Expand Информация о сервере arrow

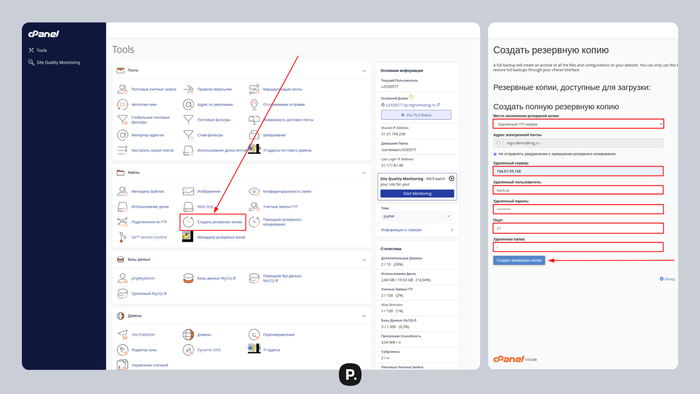(x=452, y=230)
